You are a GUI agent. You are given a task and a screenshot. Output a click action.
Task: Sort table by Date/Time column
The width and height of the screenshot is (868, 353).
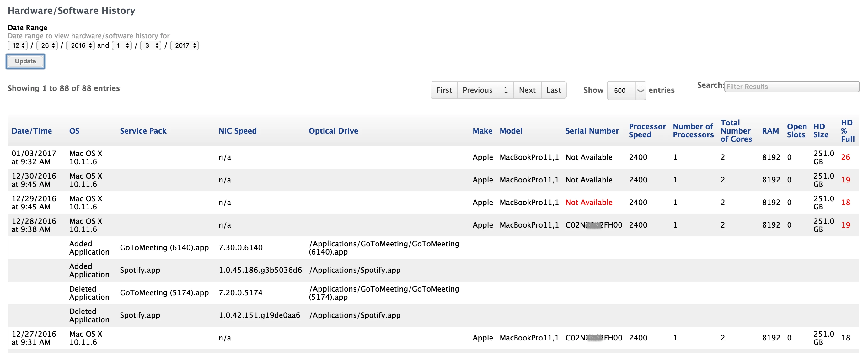(x=32, y=131)
